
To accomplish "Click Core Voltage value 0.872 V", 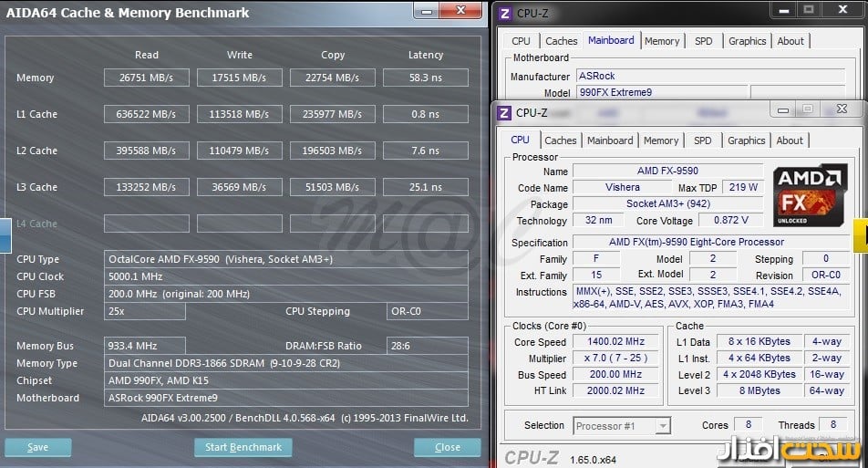I will click(730, 221).
